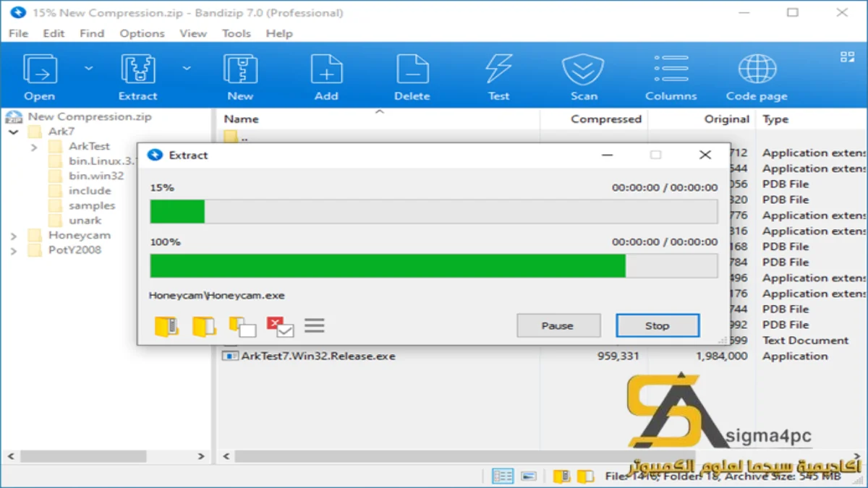Expand the ArkTest folder tree node
The image size is (868, 488).
click(34, 147)
